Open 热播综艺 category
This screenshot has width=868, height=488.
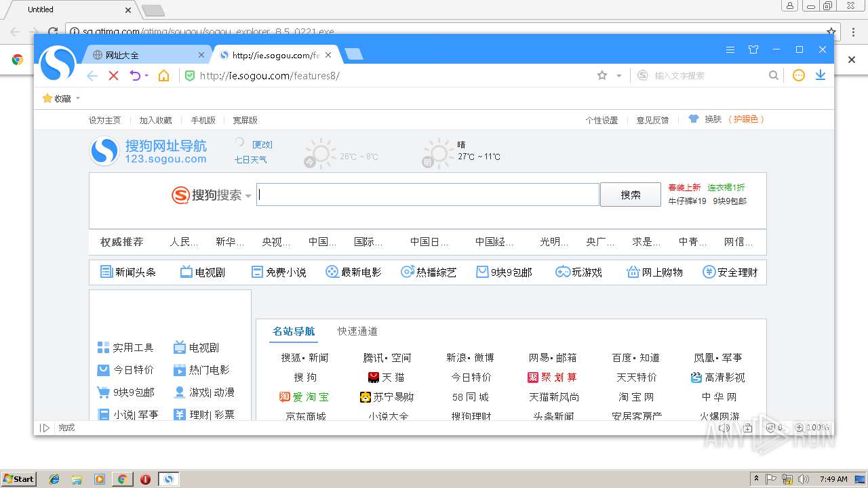coord(429,272)
